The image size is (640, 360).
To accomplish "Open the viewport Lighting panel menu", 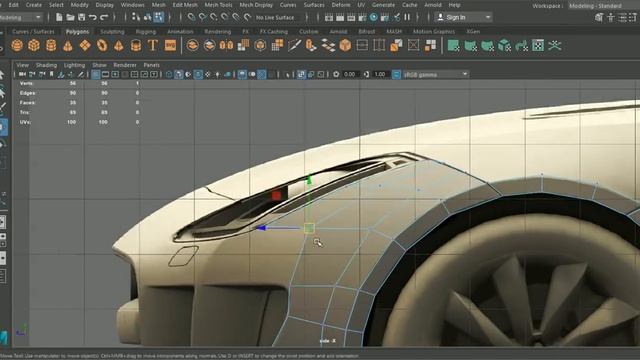I will coord(74,65).
